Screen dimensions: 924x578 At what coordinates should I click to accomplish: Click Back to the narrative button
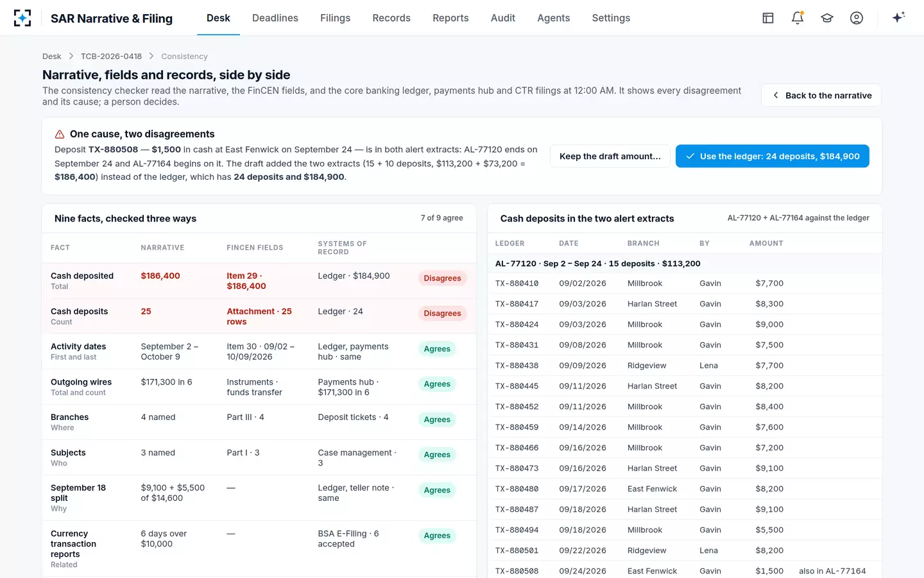click(821, 95)
